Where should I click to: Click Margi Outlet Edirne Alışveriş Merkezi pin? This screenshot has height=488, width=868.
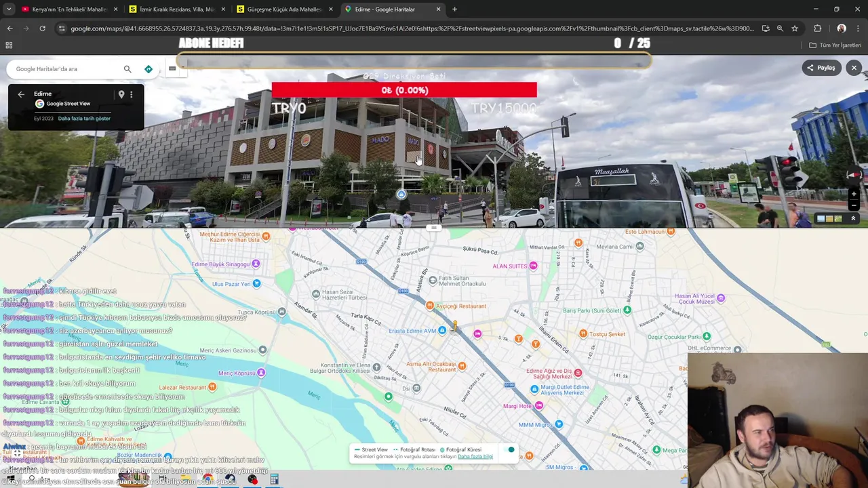[x=534, y=389]
